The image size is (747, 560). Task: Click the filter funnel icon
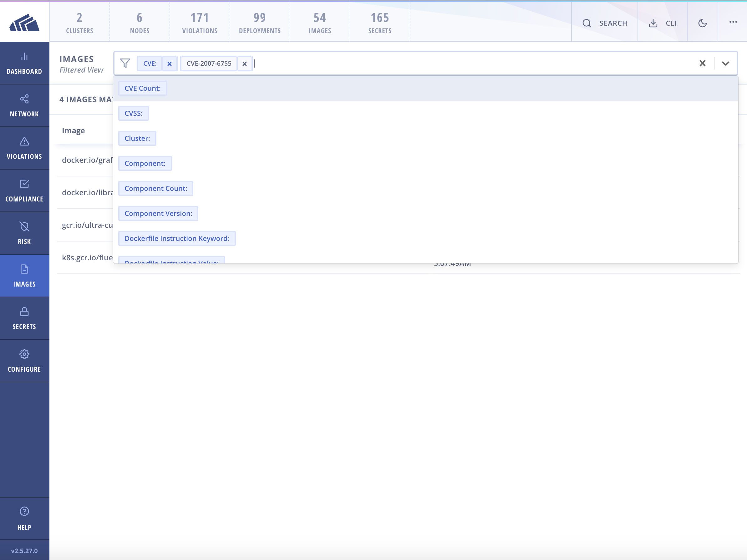pos(125,63)
